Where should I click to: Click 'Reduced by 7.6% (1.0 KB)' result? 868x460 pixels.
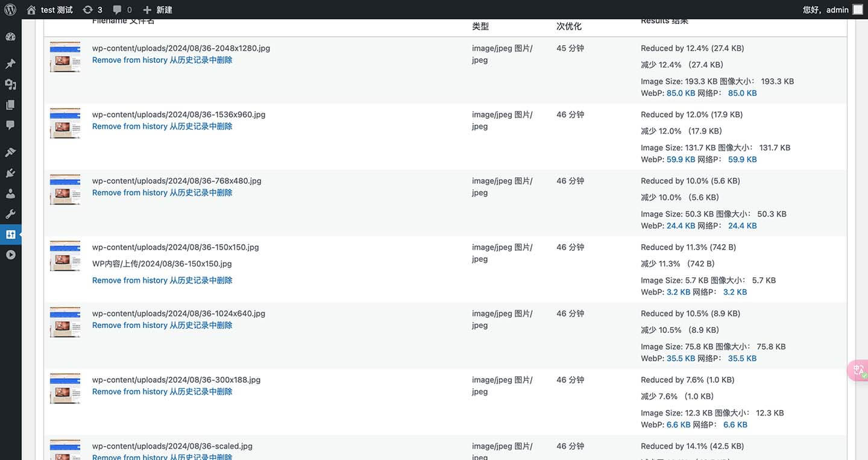coord(687,380)
